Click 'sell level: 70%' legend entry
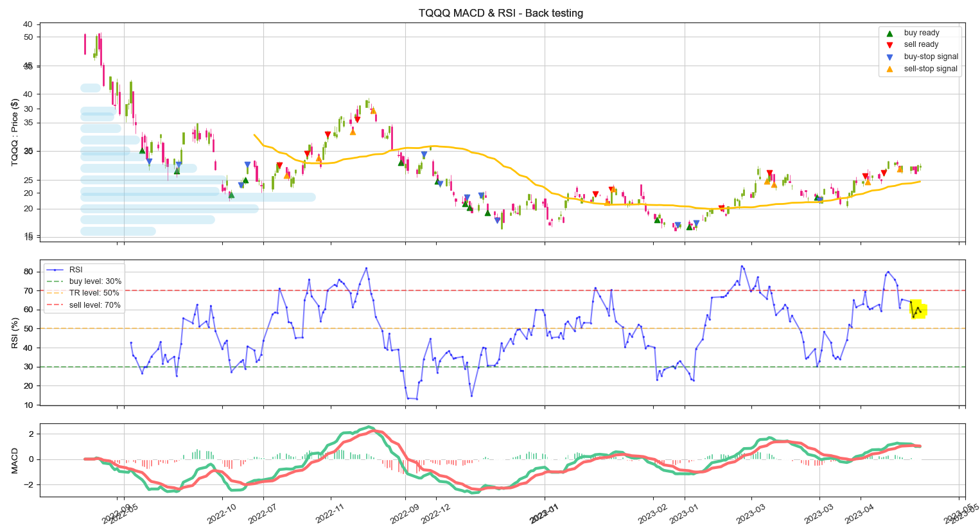Screen dimensions: 980x530 [x=83, y=305]
